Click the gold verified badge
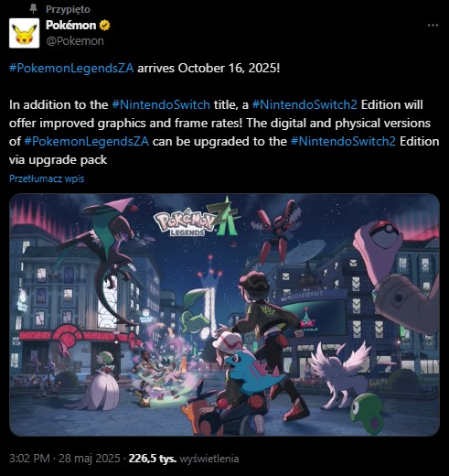 [x=104, y=26]
